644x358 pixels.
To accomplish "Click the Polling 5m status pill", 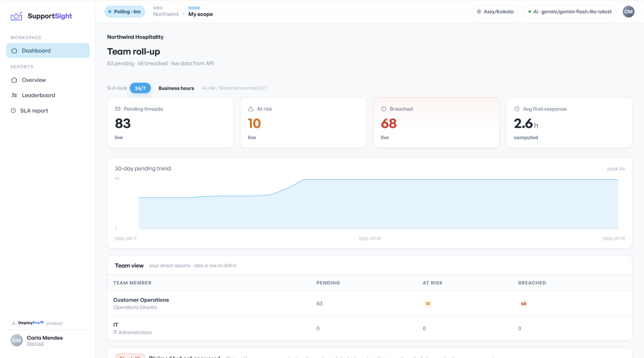I will coord(125,12).
